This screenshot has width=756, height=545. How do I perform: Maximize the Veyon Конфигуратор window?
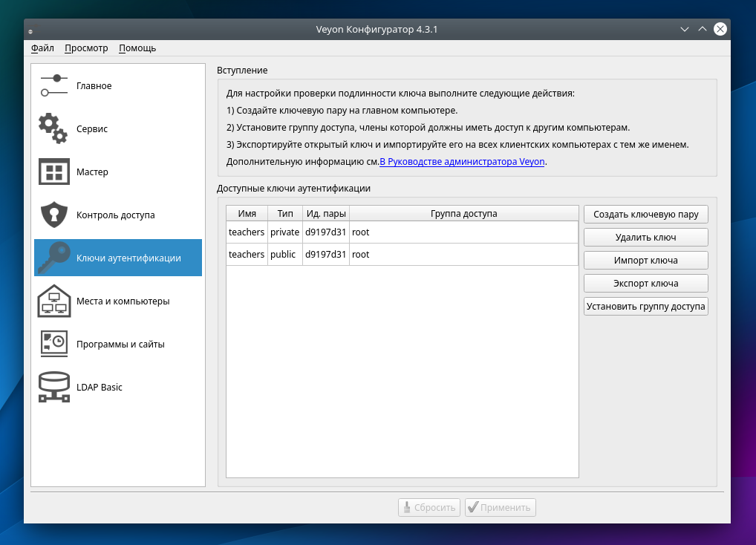[x=703, y=30]
